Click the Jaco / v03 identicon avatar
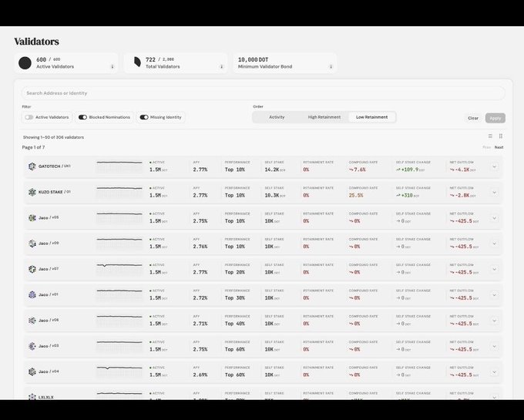524x420 pixels. (x=32, y=346)
